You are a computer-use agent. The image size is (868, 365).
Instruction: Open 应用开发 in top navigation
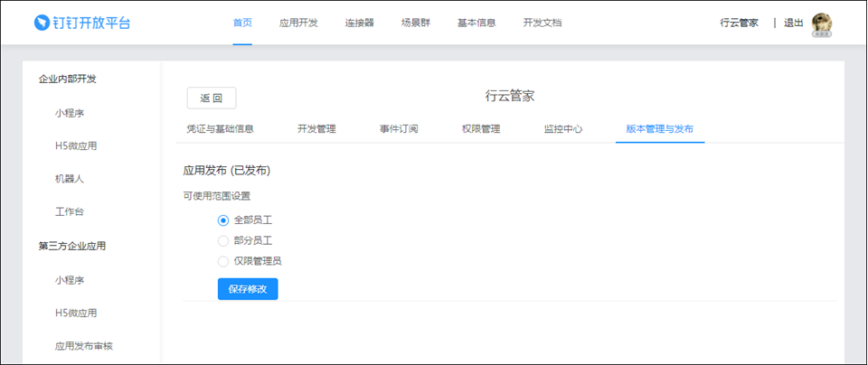coord(298,23)
